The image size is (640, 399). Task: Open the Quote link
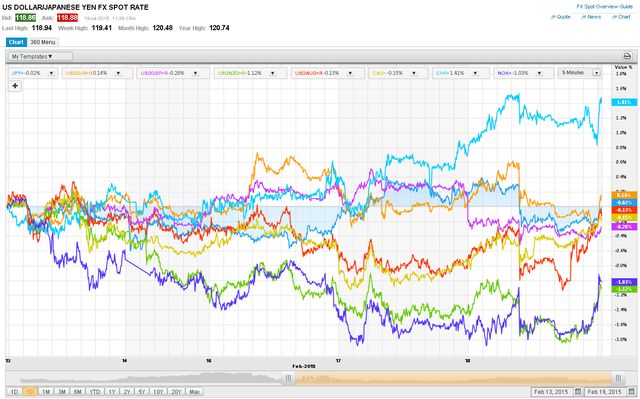pos(561,17)
